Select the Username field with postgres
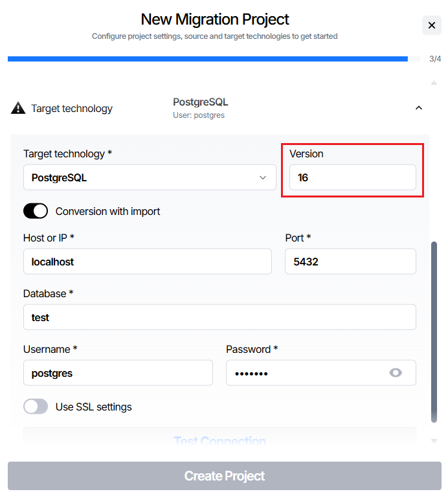This screenshot has height=494, width=448. pos(118,373)
